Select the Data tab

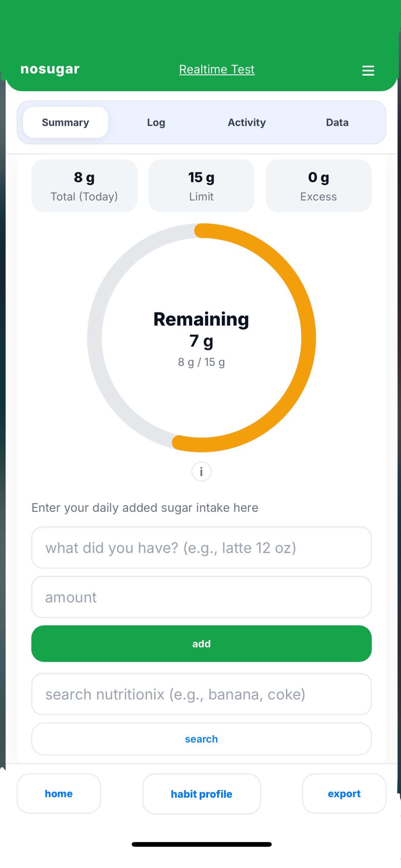point(337,122)
